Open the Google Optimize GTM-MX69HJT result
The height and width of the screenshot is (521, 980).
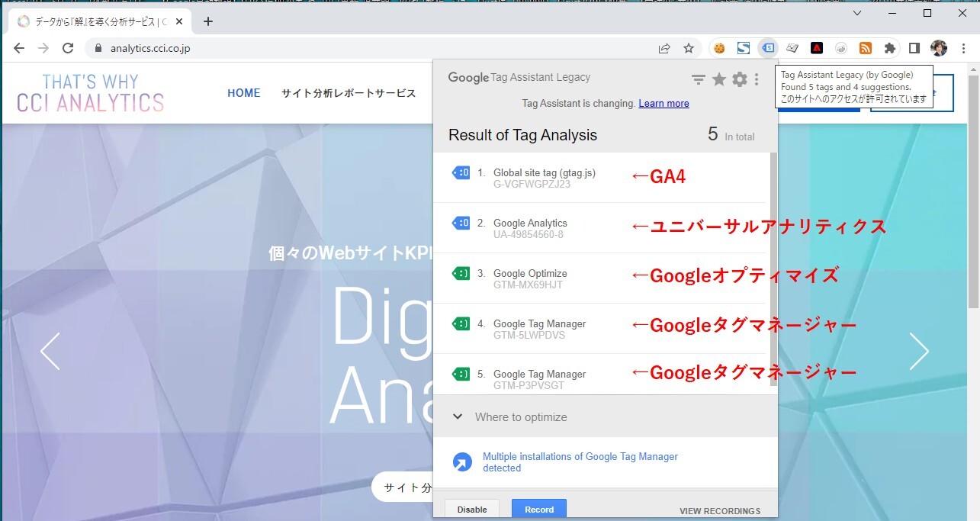click(x=600, y=278)
